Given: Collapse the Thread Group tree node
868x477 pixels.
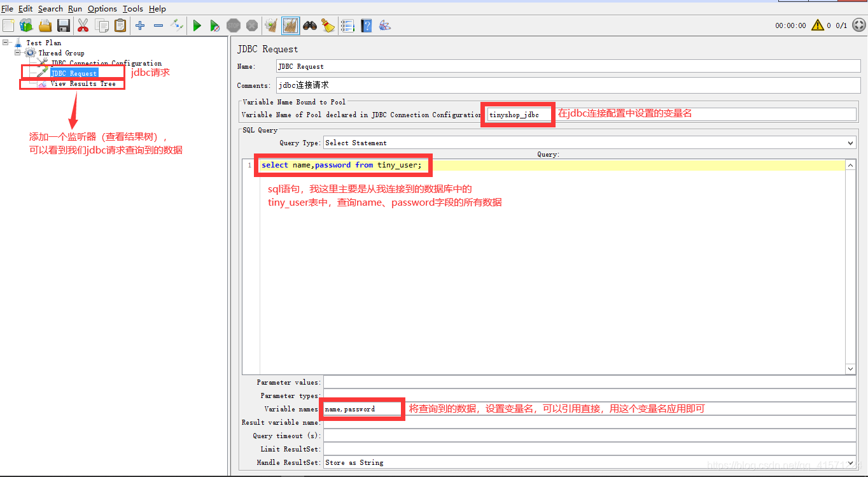Looking at the screenshot, I should point(18,53).
